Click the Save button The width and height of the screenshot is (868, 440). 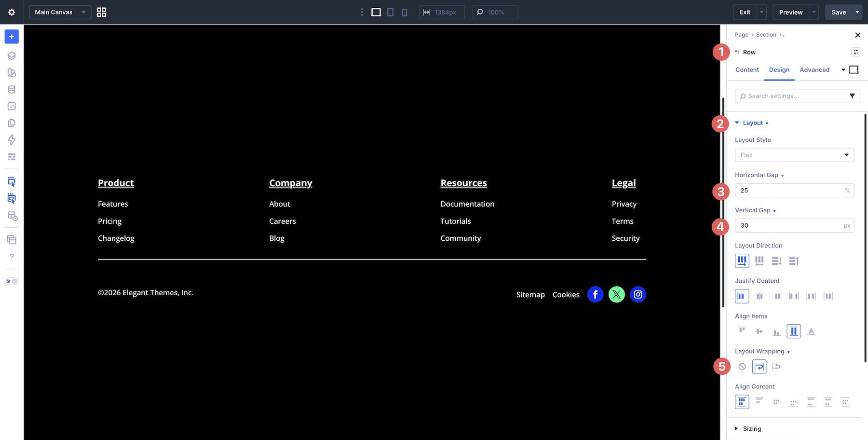[839, 12]
